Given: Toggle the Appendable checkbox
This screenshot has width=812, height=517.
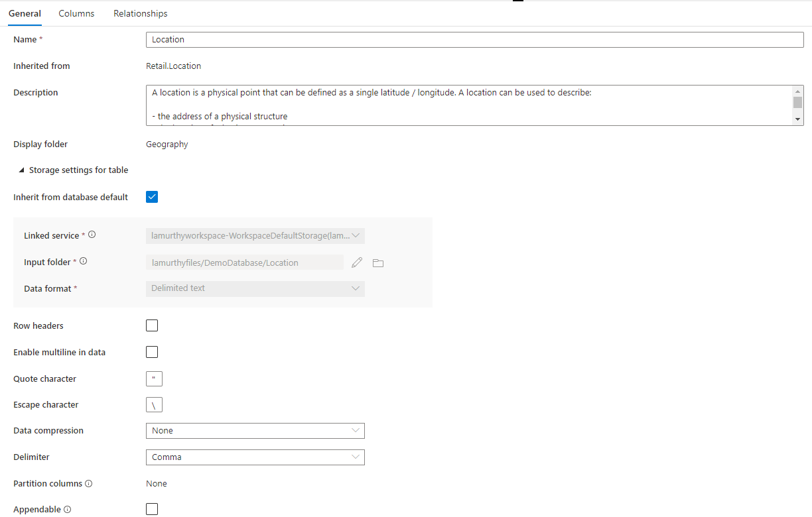Looking at the screenshot, I should pos(152,509).
